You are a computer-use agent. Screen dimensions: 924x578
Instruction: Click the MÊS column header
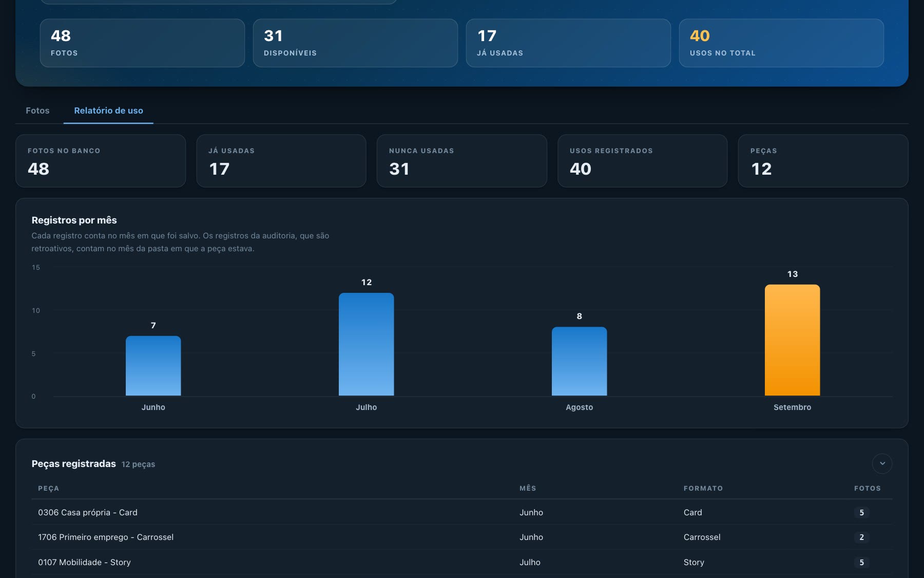tap(528, 488)
